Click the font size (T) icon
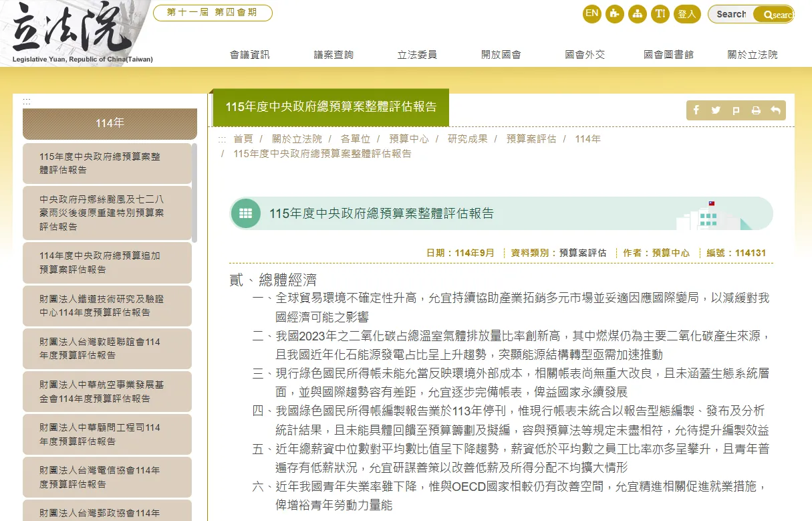 click(x=660, y=13)
